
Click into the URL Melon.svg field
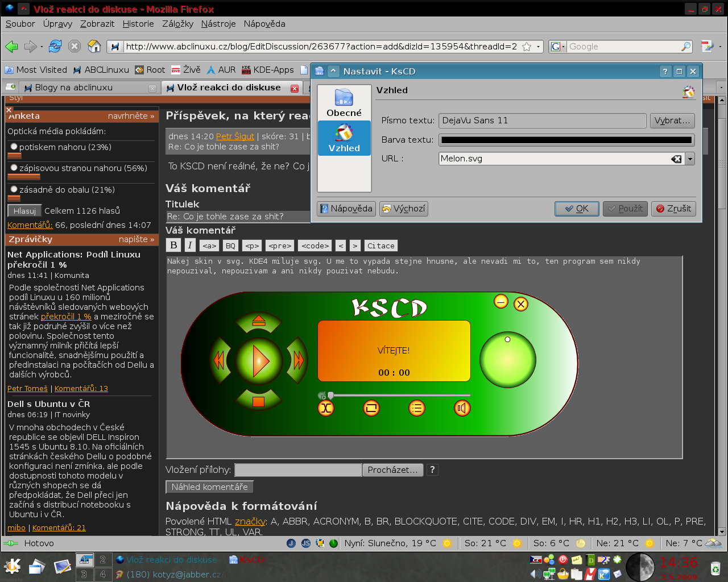(x=555, y=159)
